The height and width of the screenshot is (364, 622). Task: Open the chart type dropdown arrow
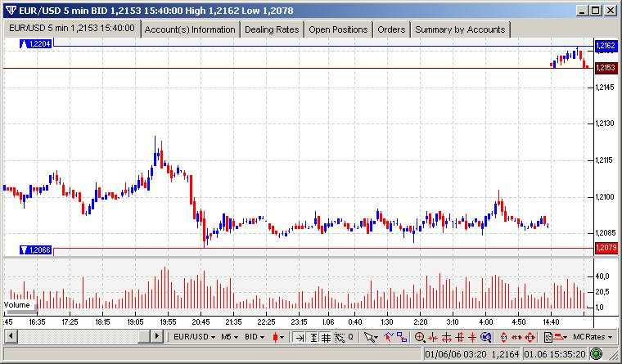pos(282,337)
